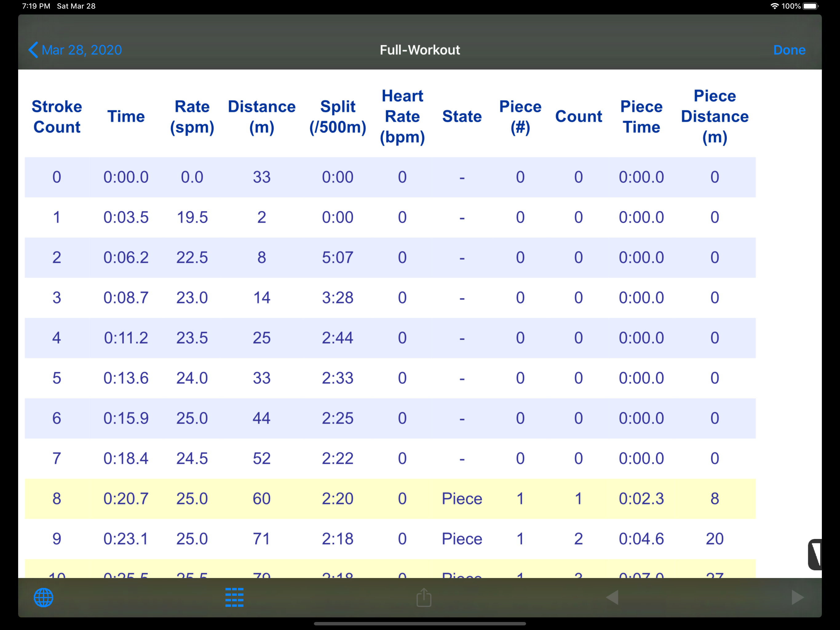Tap the back chevron arrow
Viewport: 840px width, 630px height.
coord(34,50)
